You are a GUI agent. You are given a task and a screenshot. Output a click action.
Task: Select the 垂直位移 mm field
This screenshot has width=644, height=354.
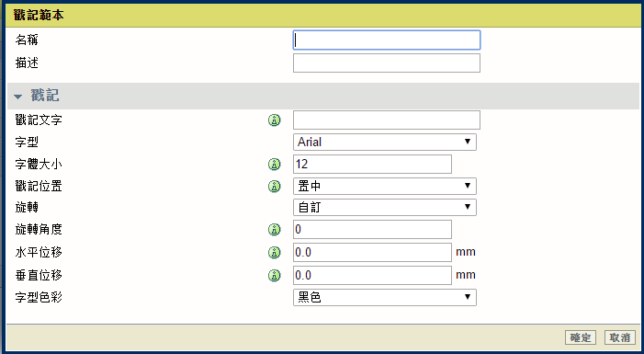tap(372, 275)
